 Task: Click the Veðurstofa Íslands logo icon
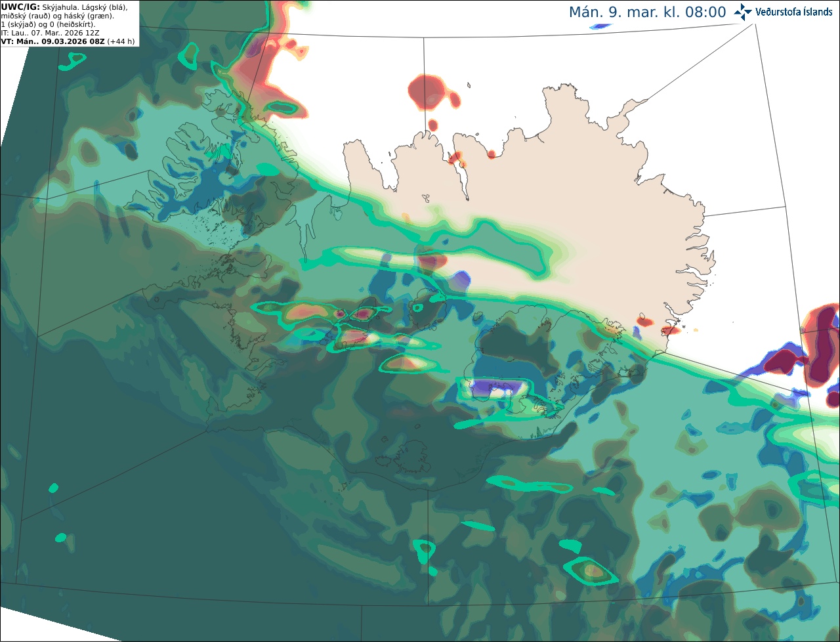coord(743,12)
